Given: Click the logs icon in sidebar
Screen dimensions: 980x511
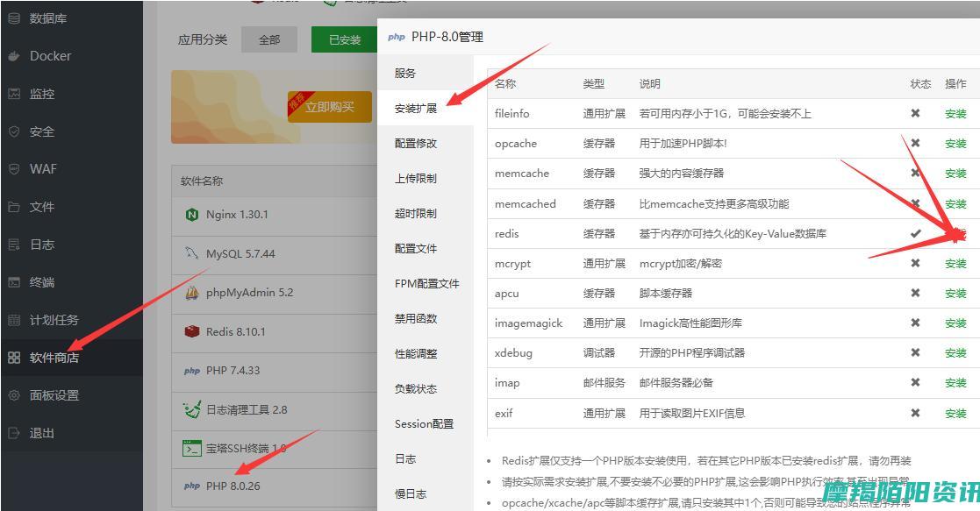Looking at the screenshot, I should point(14,245).
